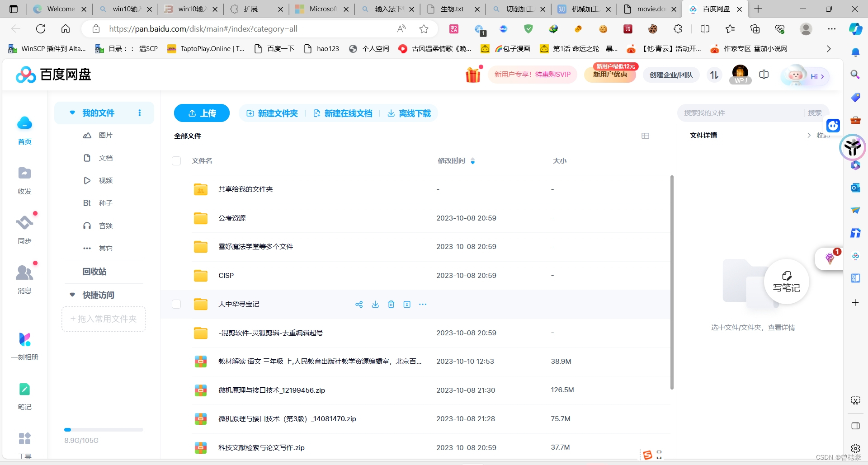Click 新建在线文档 button
Screen dimensions: 868x465
point(343,113)
